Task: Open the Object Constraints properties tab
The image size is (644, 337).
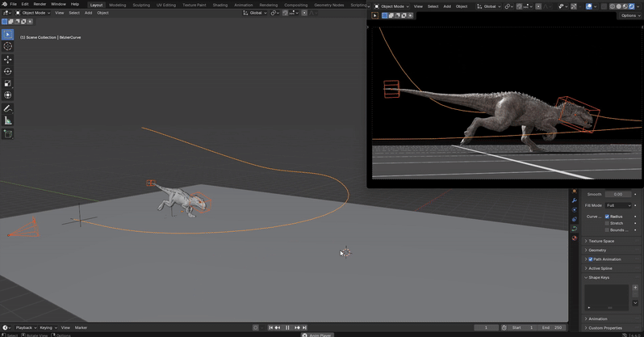Action: click(574, 219)
